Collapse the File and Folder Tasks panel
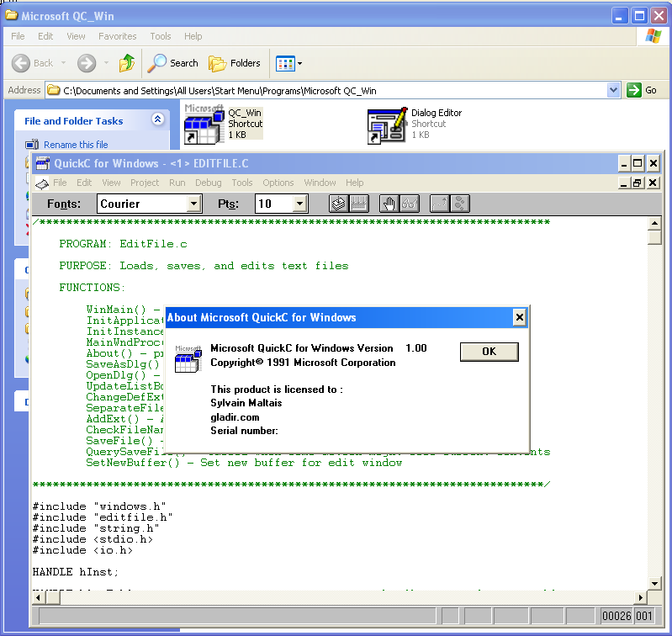Viewport: 672px width, 636px height. tap(157, 121)
